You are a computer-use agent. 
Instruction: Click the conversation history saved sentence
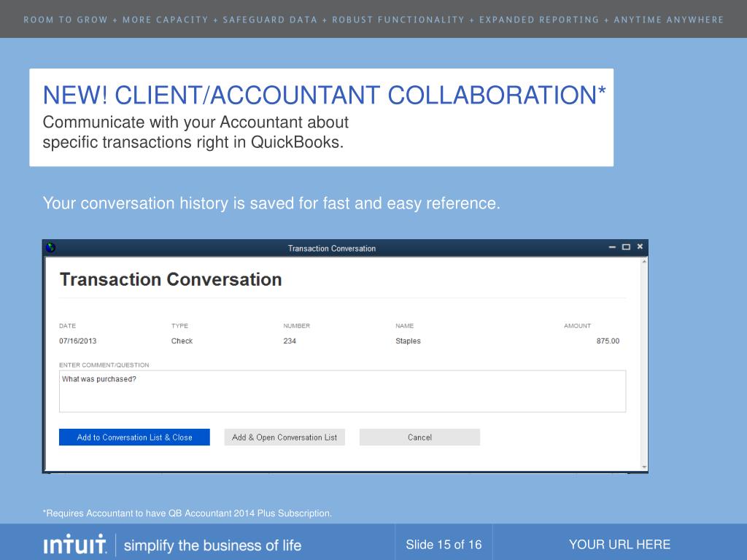click(x=271, y=203)
